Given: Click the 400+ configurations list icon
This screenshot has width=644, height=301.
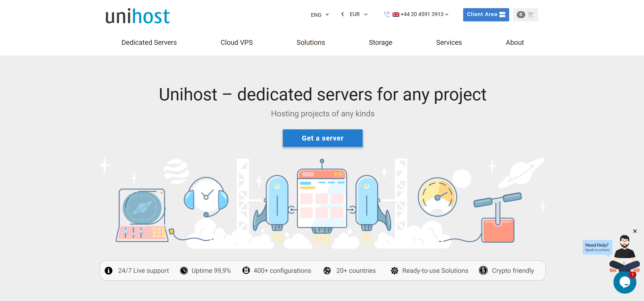Looking at the screenshot, I should point(246,270).
